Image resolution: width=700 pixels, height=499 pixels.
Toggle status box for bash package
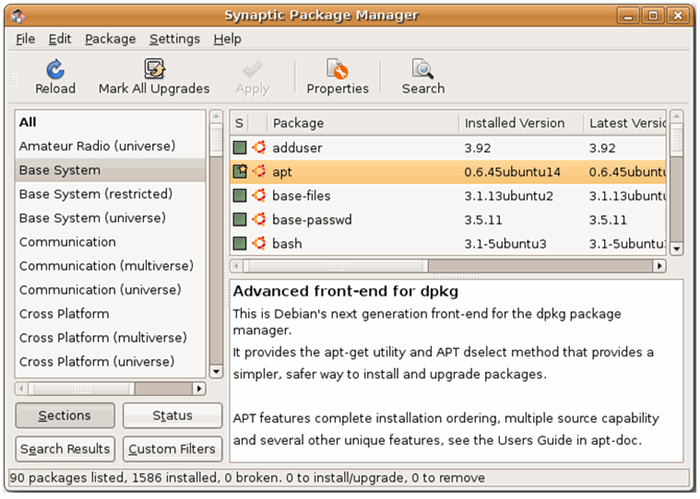pyautogui.click(x=240, y=243)
